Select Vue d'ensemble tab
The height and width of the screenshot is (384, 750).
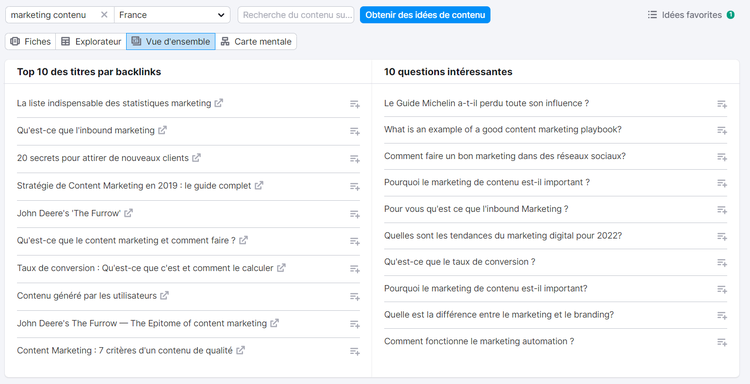click(x=171, y=42)
